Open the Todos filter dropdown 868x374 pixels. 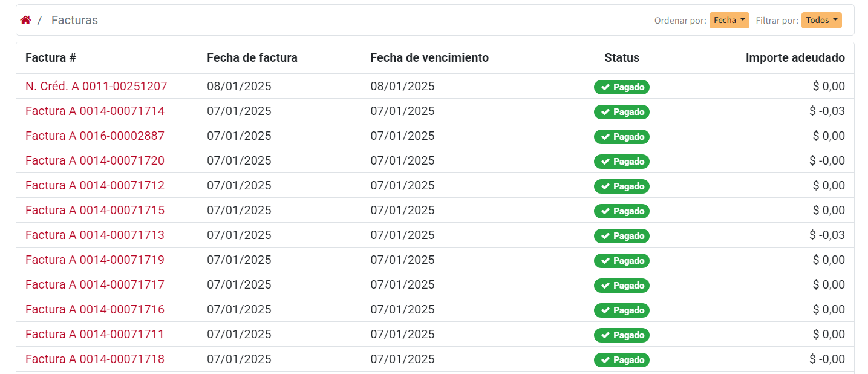821,19
